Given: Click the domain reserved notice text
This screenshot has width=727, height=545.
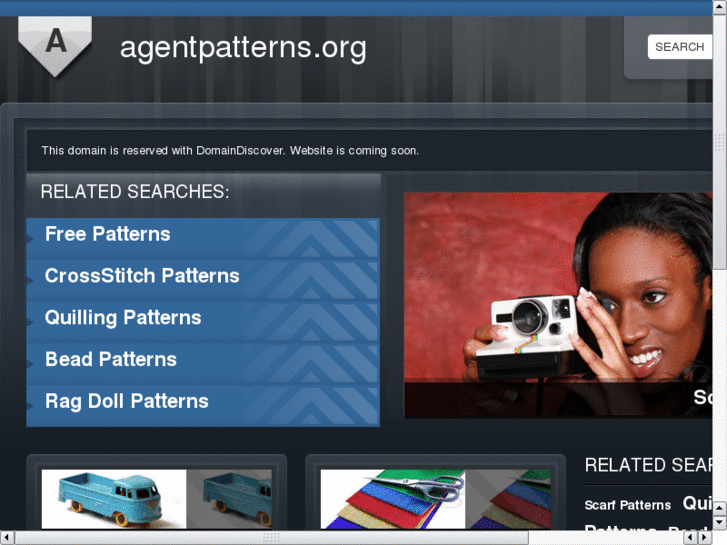Looking at the screenshot, I should click(x=230, y=151).
